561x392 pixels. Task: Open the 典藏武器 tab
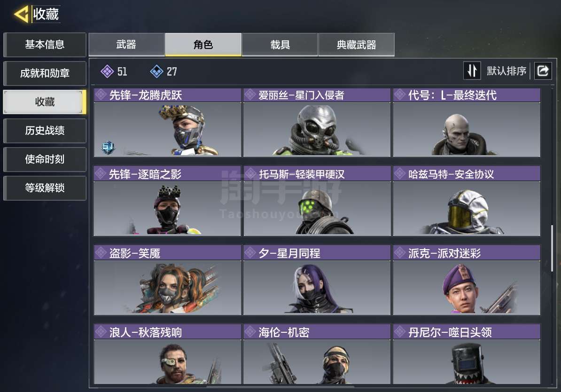[356, 44]
